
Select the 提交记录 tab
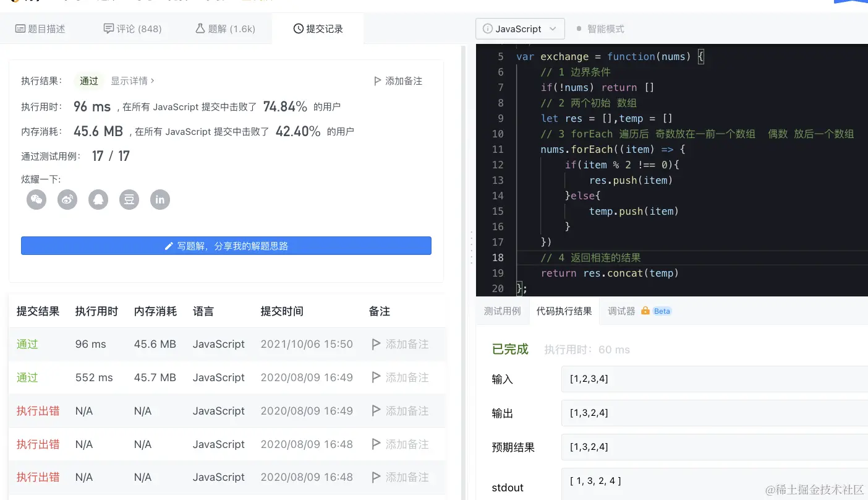pyautogui.click(x=318, y=29)
